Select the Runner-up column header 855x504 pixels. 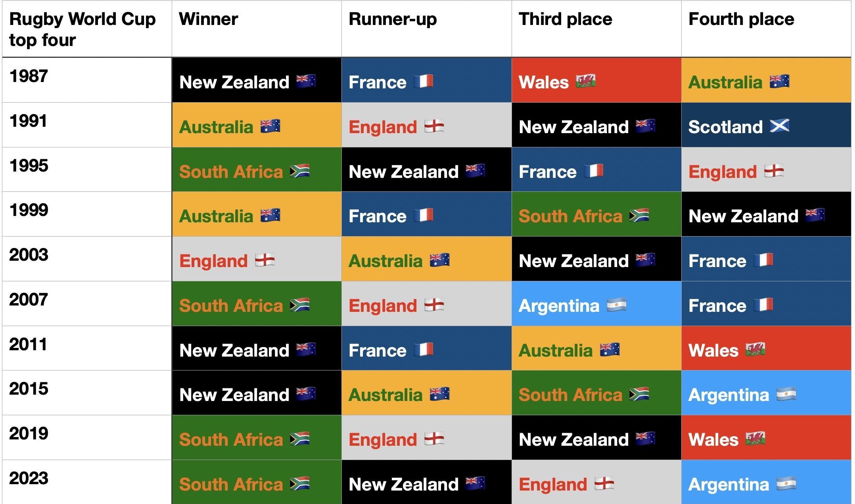click(393, 19)
